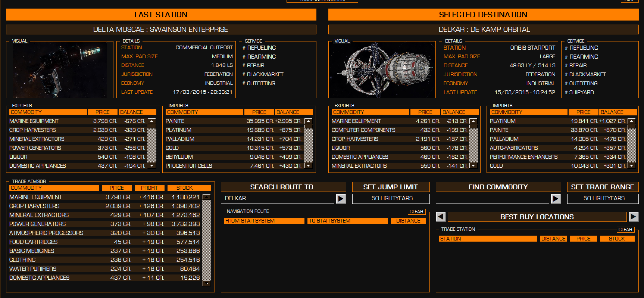Image resolution: width=644 pixels, height=298 pixels.
Task: Sort Trade Advisor by COMMODITY column
Action: [x=54, y=188]
